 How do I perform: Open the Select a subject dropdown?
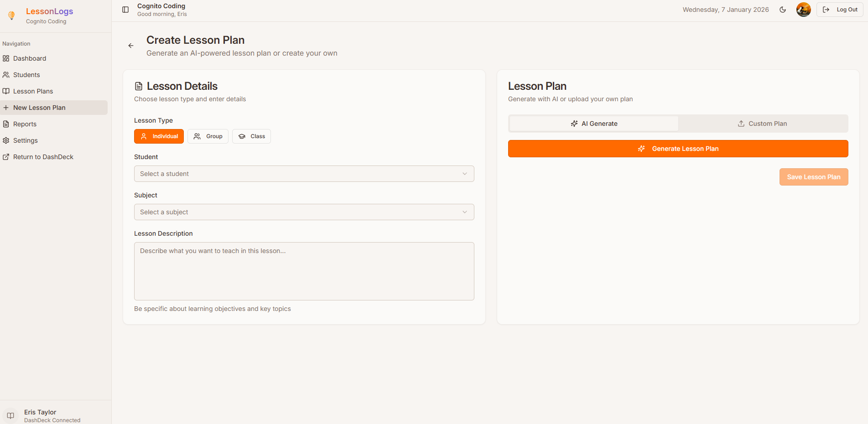[304, 212]
